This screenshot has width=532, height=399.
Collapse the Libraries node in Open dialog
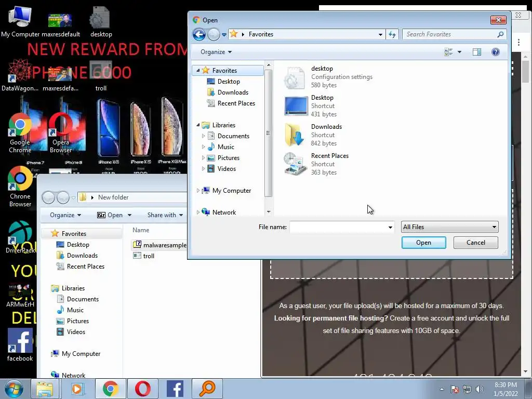(x=198, y=125)
